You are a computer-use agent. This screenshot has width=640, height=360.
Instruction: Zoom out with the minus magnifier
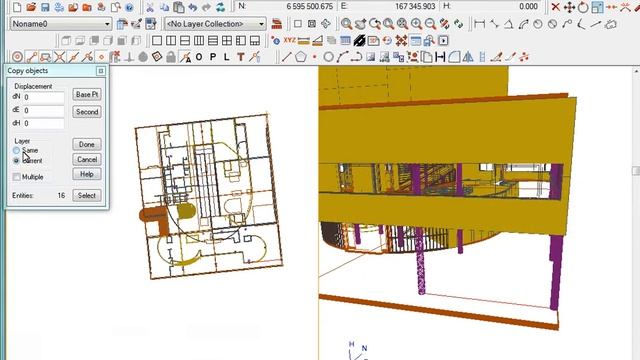430,24
